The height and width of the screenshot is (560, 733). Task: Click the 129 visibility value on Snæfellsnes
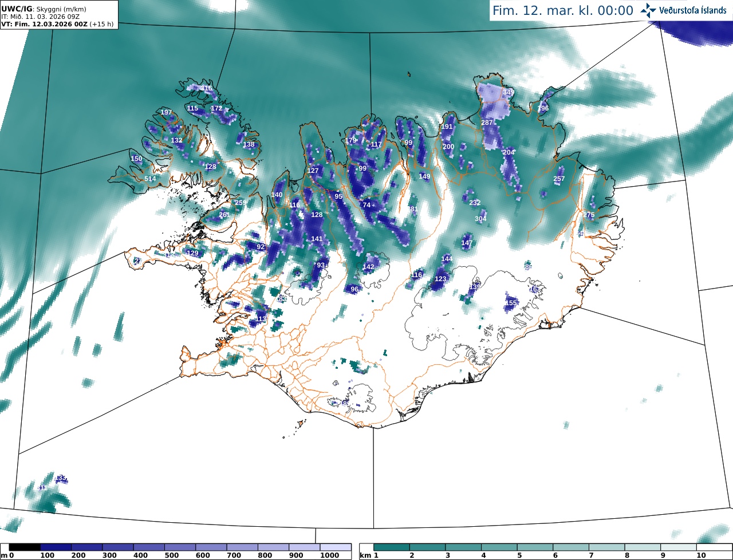[x=192, y=253]
